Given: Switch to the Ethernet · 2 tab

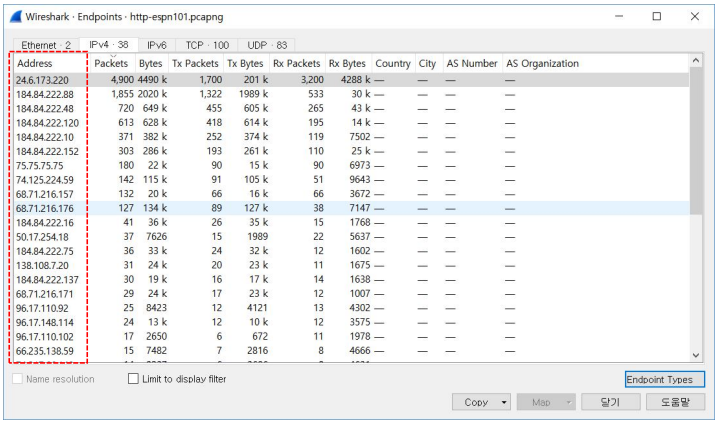Looking at the screenshot, I should (46, 45).
